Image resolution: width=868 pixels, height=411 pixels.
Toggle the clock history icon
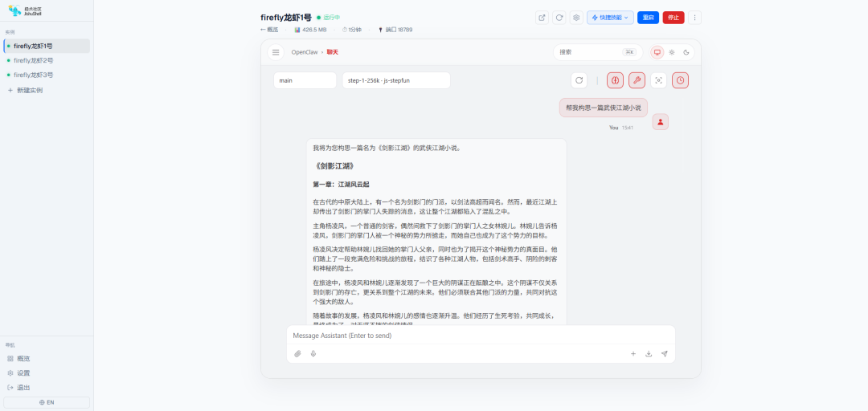681,80
